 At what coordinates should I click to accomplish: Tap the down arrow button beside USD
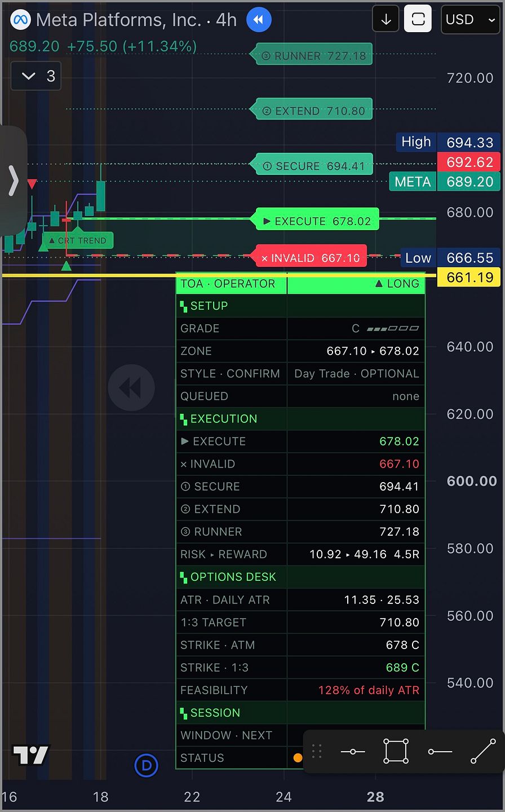386,20
